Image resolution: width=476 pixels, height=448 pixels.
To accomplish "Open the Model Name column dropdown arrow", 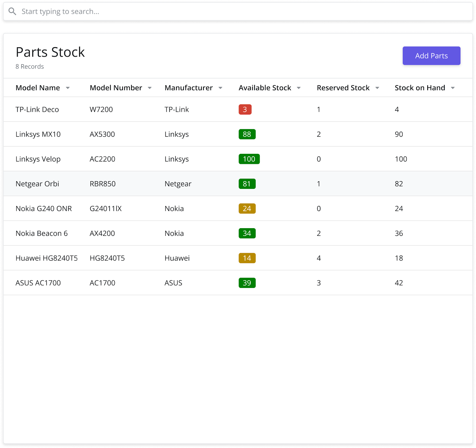I will 68,88.
